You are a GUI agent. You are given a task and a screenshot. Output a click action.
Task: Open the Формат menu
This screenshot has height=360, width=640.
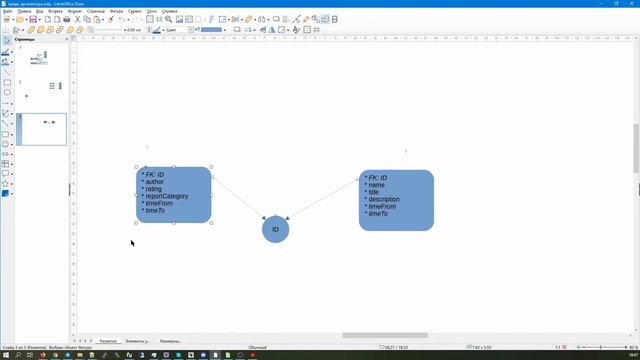[x=75, y=11]
